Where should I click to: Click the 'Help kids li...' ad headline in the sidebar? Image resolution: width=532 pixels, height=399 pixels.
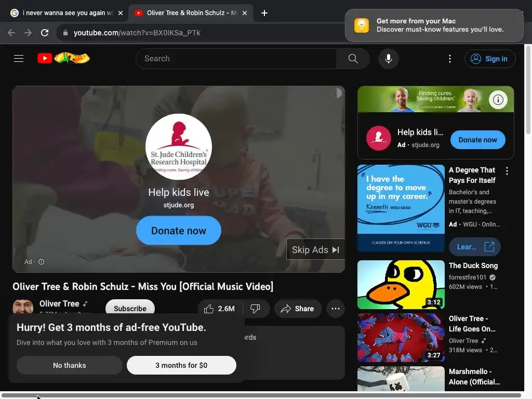pyautogui.click(x=420, y=132)
